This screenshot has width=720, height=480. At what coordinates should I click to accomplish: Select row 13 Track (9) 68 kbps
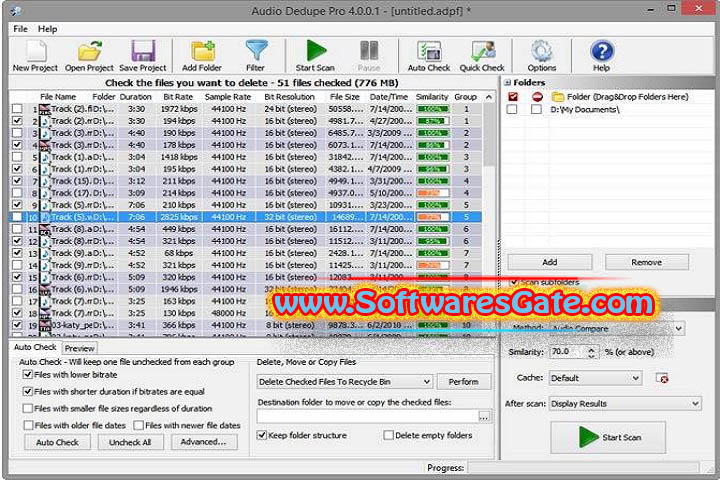(246, 253)
